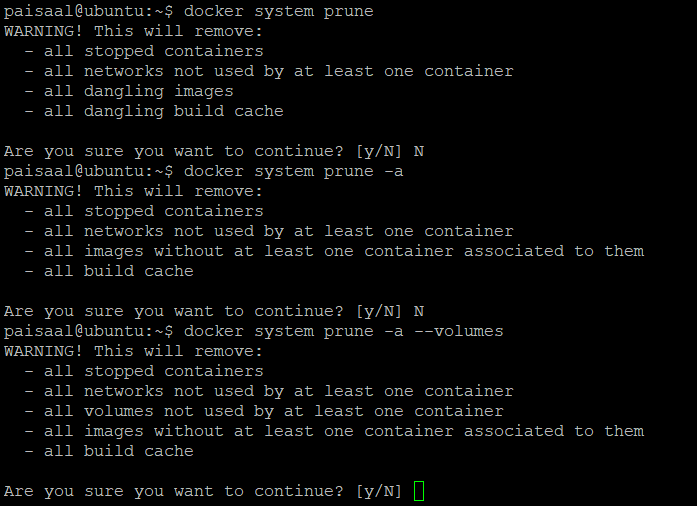Click the 'paisaal@ubuntu' prompt before the '--volumes' command
Image resolution: width=697 pixels, height=506 pixels.
tap(73, 331)
